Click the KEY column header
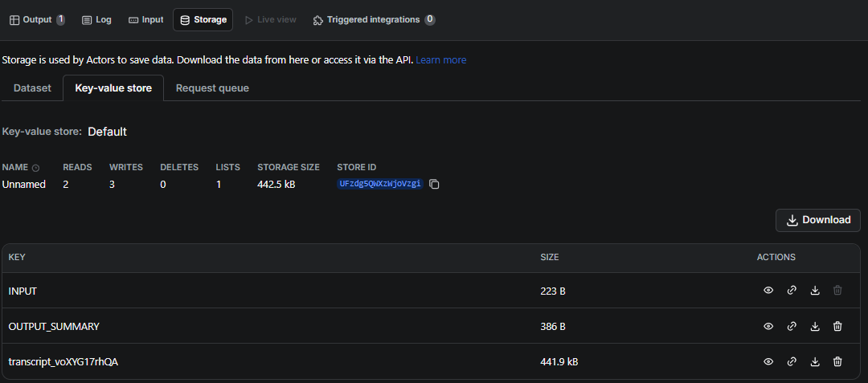The image size is (868, 383). pyautogui.click(x=17, y=257)
